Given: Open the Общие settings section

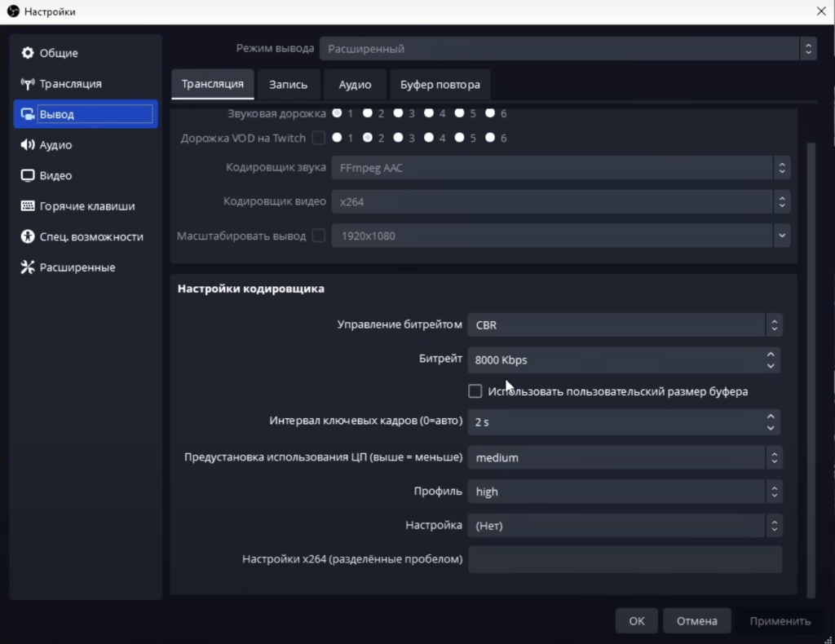Looking at the screenshot, I should point(86,53).
